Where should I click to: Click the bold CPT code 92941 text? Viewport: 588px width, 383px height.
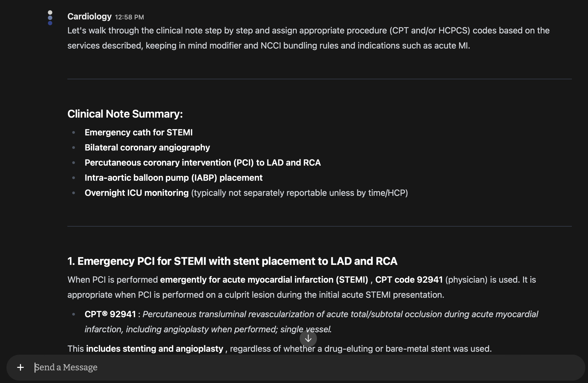coord(409,280)
